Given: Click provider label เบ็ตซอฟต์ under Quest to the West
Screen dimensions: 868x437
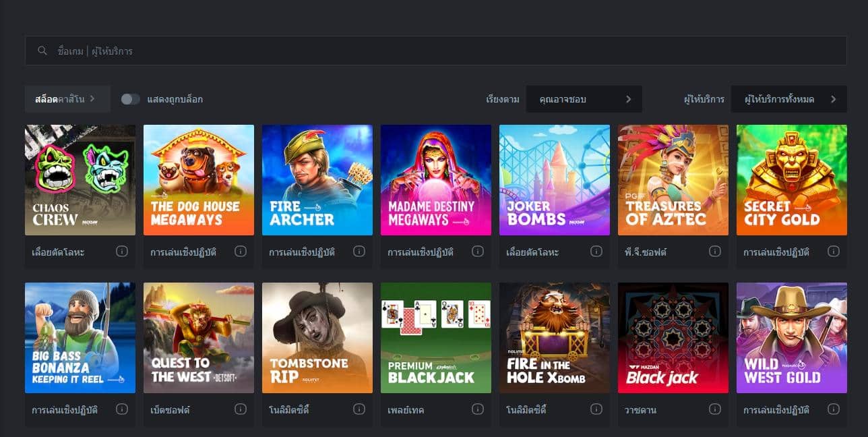Looking at the screenshot, I should point(170,410).
